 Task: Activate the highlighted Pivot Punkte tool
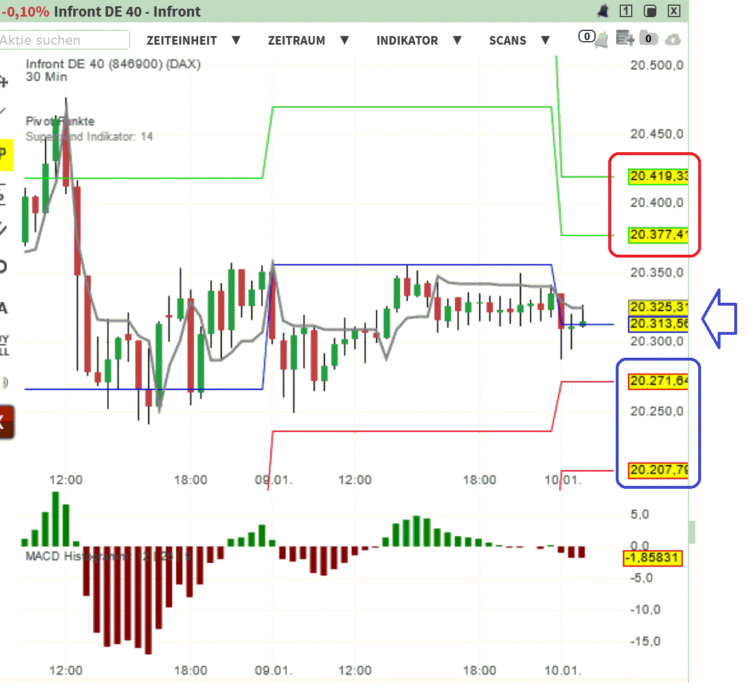pos(5,151)
